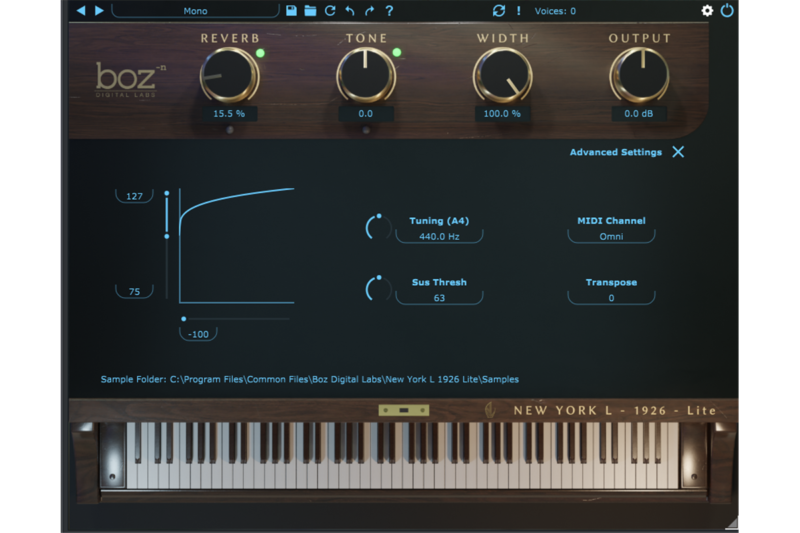Toggle the green Reverb enable LED
The image size is (800, 533).
(x=261, y=53)
